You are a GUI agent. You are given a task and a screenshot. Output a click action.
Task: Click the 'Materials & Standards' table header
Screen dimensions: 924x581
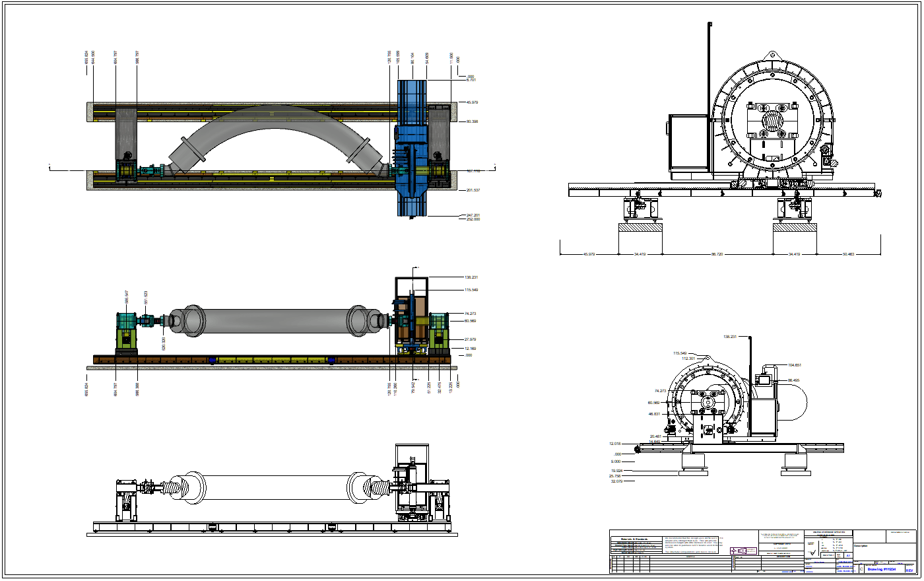[635, 539]
